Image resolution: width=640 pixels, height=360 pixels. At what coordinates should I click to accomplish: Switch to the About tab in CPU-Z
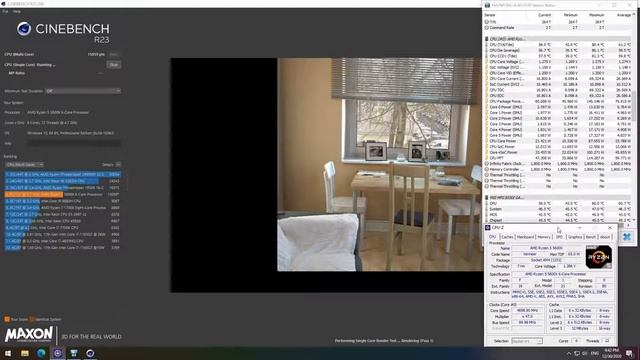(604, 237)
